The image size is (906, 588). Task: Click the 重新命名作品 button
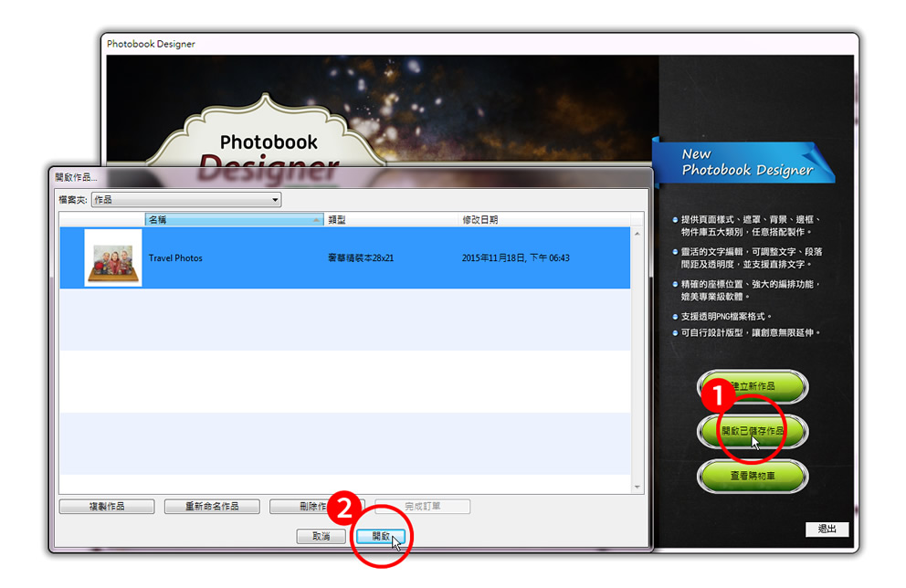(212, 507)
